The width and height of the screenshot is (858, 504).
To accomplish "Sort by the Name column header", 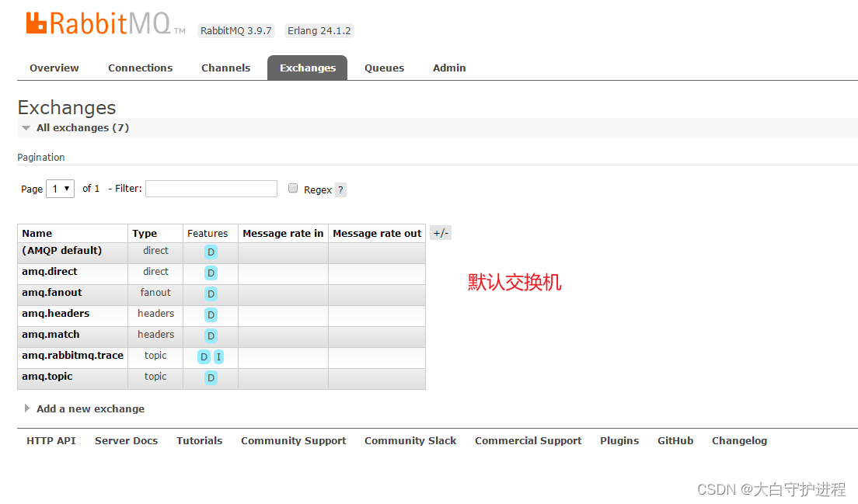I will pos(37,234).
